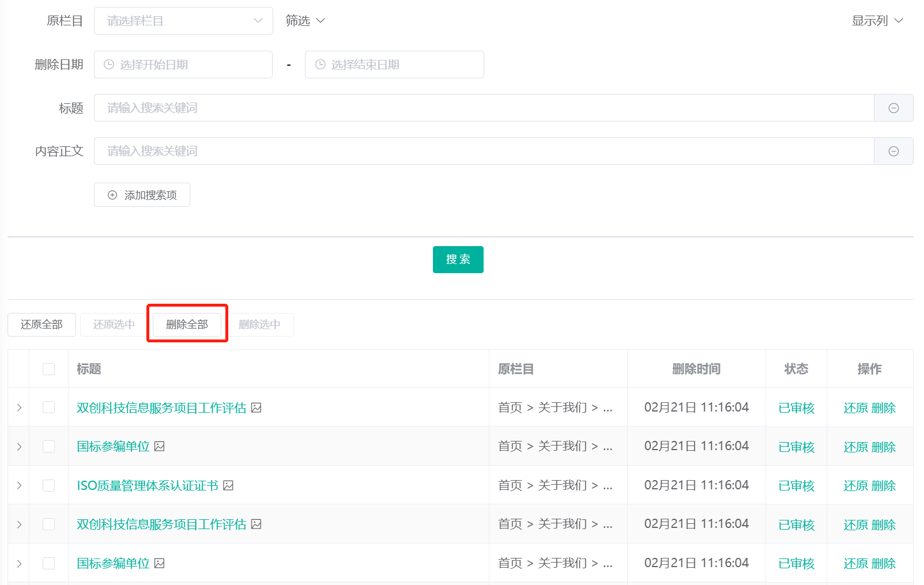Click image icon beside first 国标参编单位 title
The height and width of the screenshot is (585, 924).
pyautogui.click(x=160, y=447)
